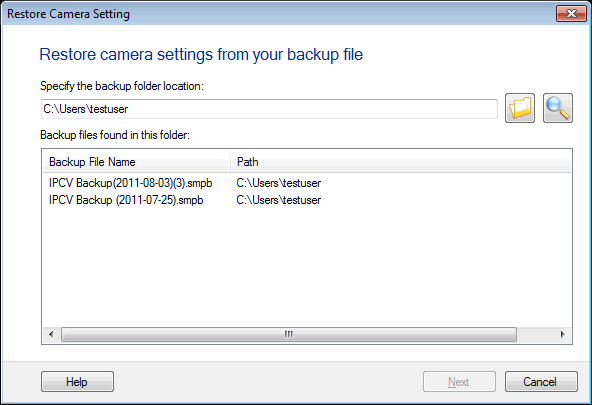Click the magnifying glass search icon
592x405 pixels.
click(x=558, y=108)
